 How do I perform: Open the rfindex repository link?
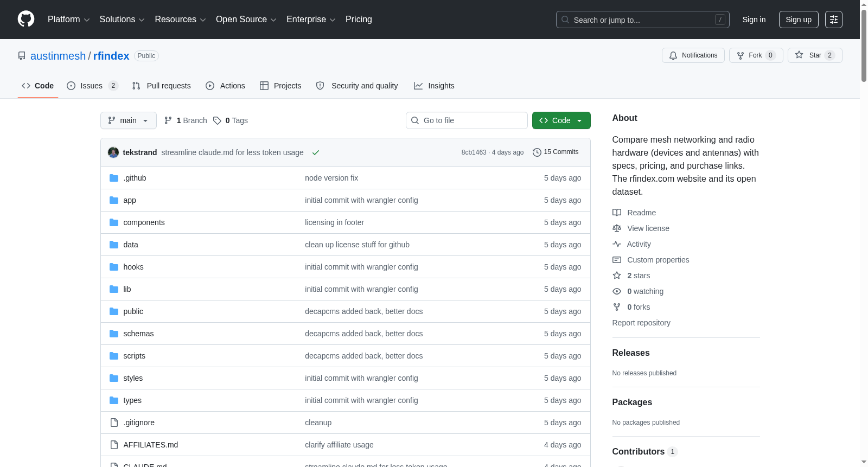coord(111,56)
